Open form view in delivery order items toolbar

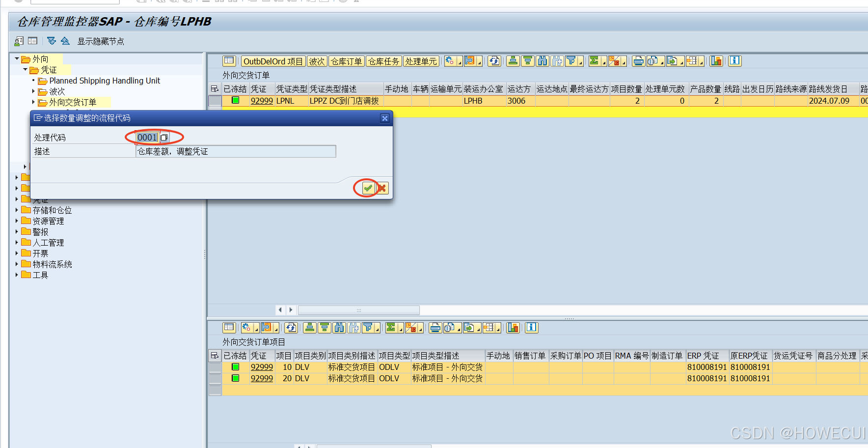pos(229,328)
